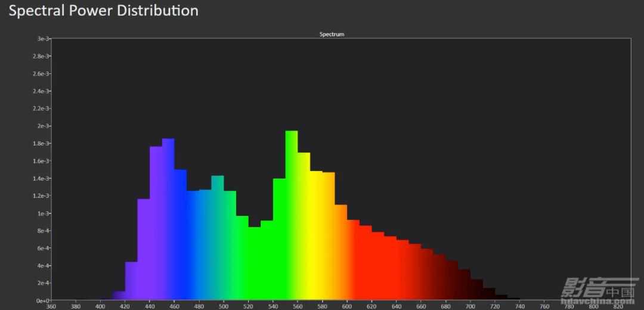The image size is (644, 310).
Task: Select the 700 x-axis wavelength label
Action: point(470,306)
